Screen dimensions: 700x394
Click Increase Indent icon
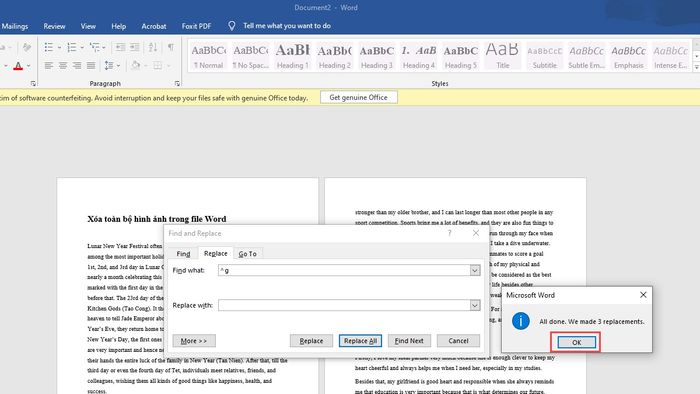(134, 47)
